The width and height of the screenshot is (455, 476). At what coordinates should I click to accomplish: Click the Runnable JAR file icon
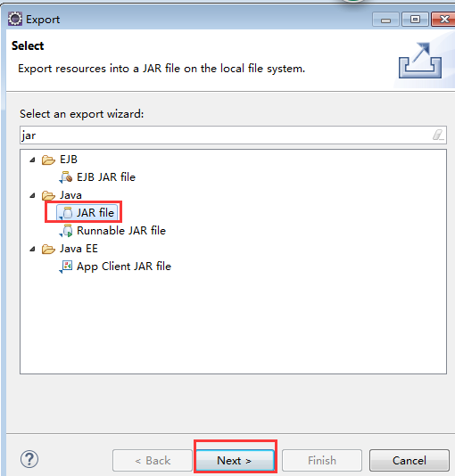[66, 231]
